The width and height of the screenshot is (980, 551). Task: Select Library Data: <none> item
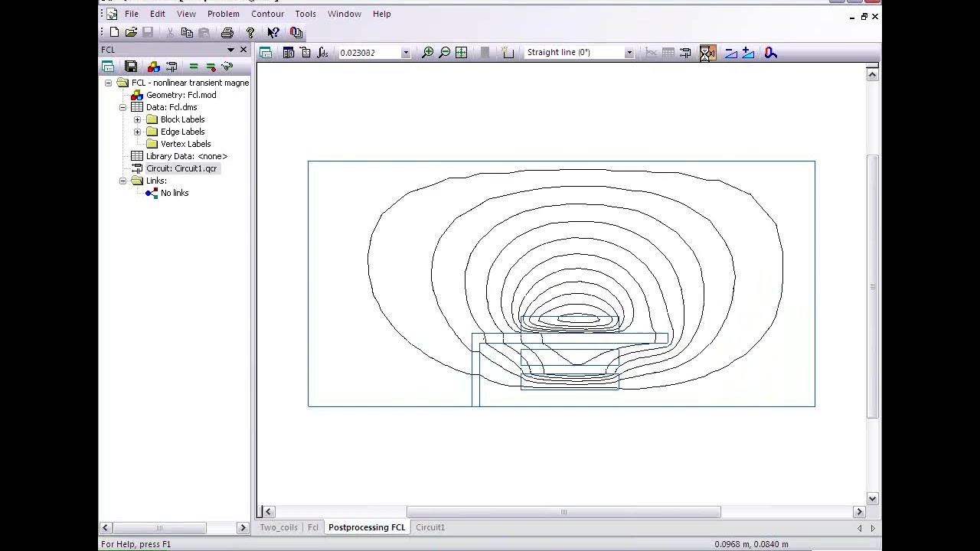187,156
